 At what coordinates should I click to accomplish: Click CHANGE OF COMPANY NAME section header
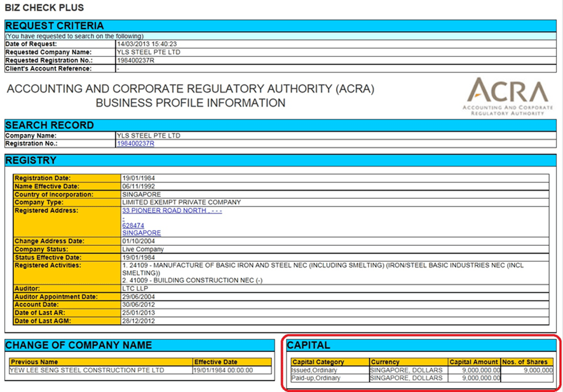click(x=140, y=346)
